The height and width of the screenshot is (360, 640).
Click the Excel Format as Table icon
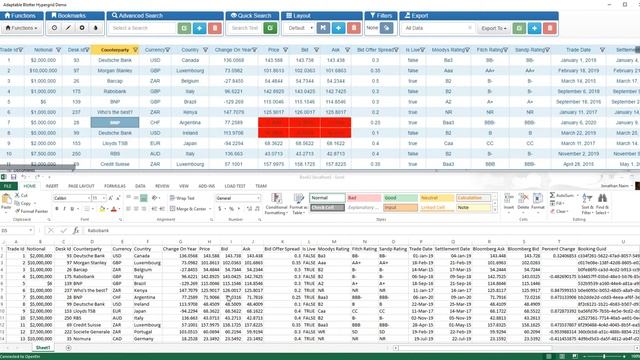point(298,199)
